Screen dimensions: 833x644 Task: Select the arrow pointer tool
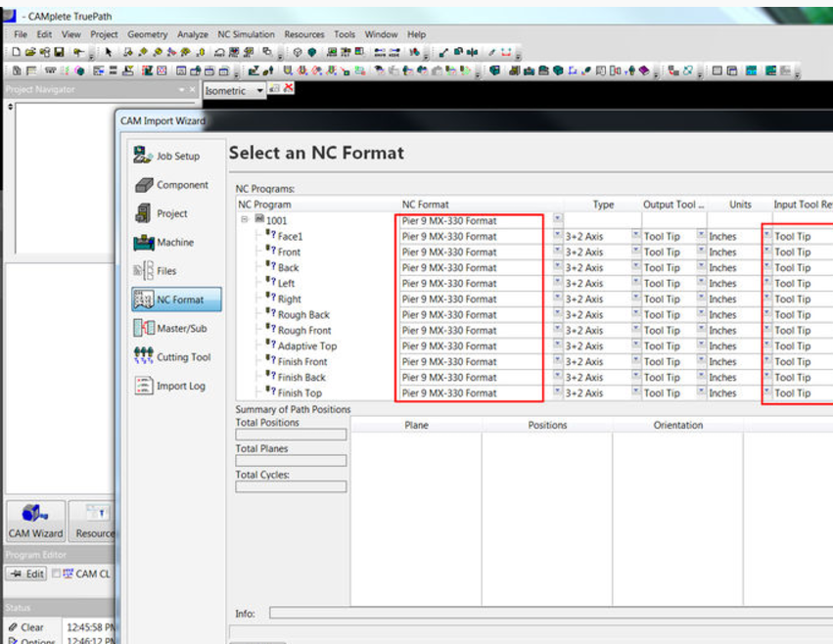(x=109, y=52)
